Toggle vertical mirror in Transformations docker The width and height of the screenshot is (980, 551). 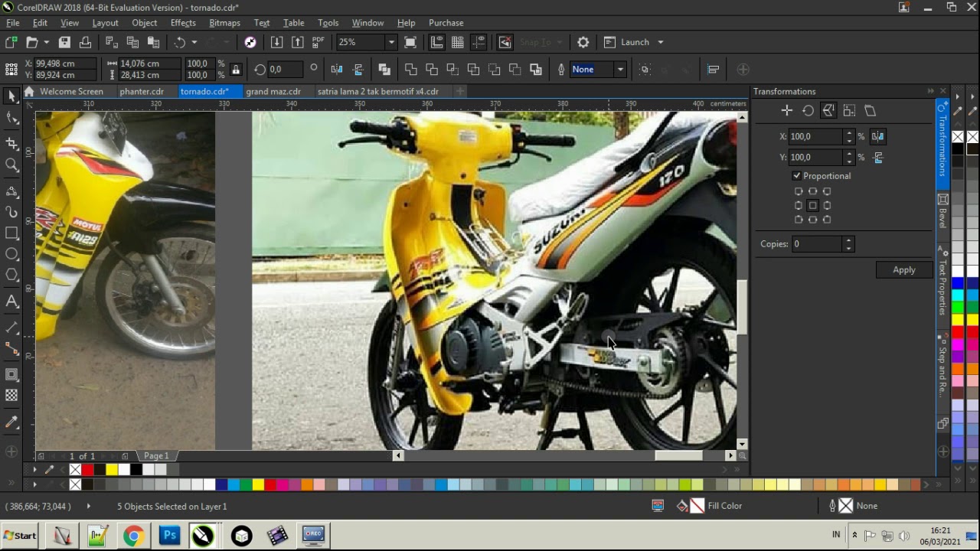(877, 157)
